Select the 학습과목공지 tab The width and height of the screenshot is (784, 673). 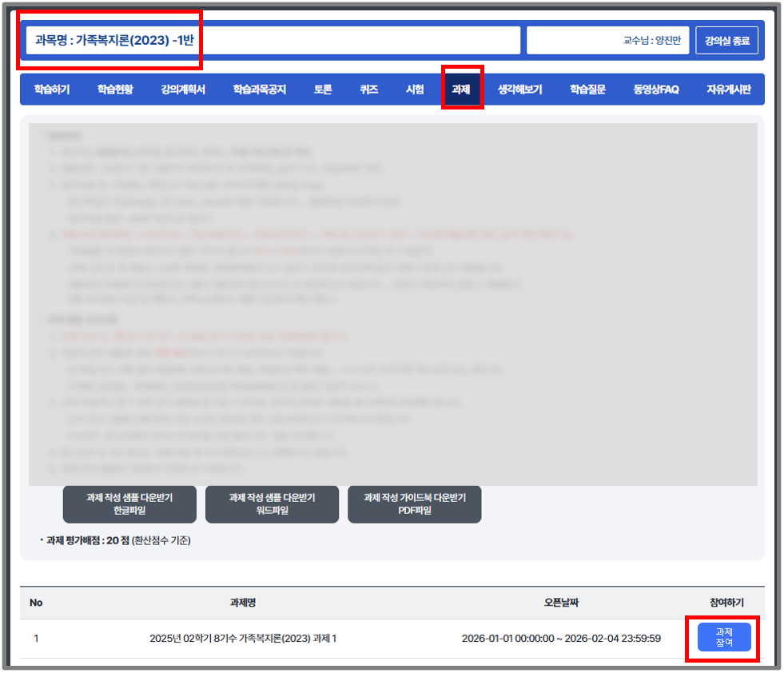(259, 90)
